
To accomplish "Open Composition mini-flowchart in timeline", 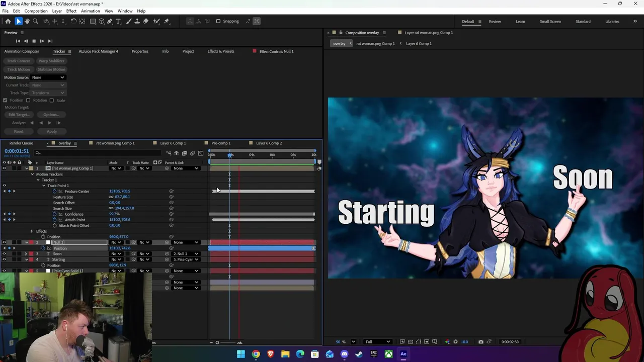I will coord(169,153).
